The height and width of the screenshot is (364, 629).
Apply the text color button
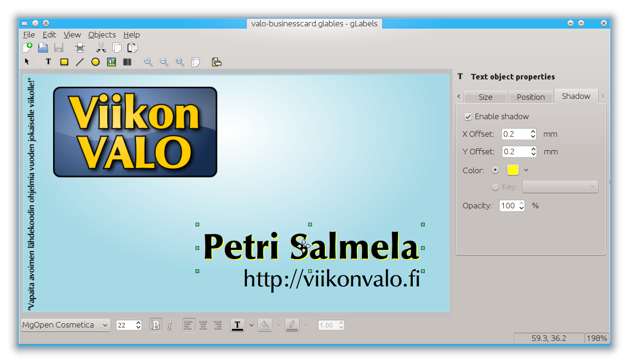coord(238,325)
